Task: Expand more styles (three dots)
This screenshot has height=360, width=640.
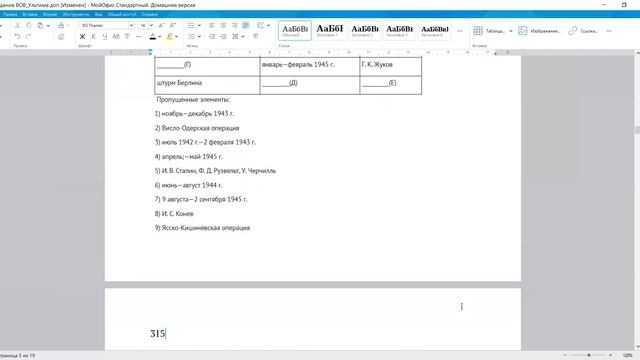Action: (460, 31)
